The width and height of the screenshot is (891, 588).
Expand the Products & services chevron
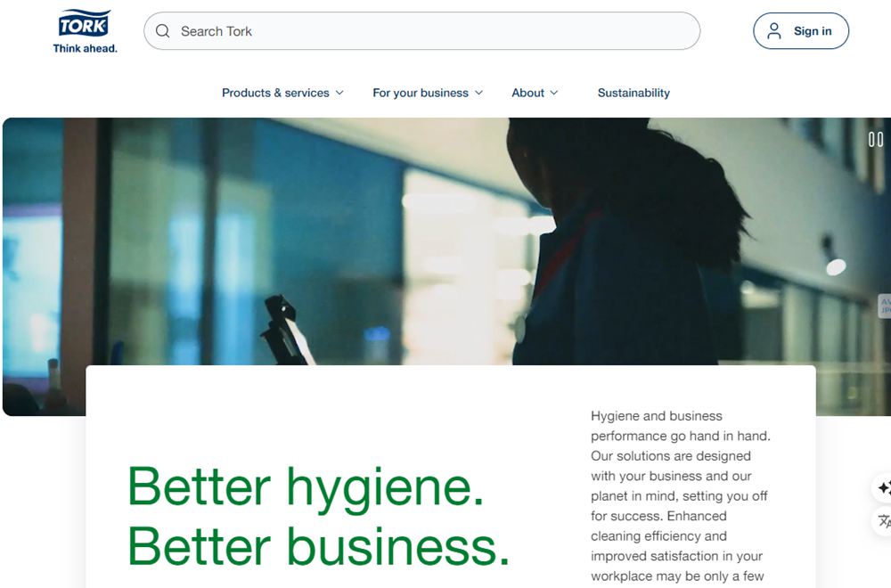pos(339,93)
